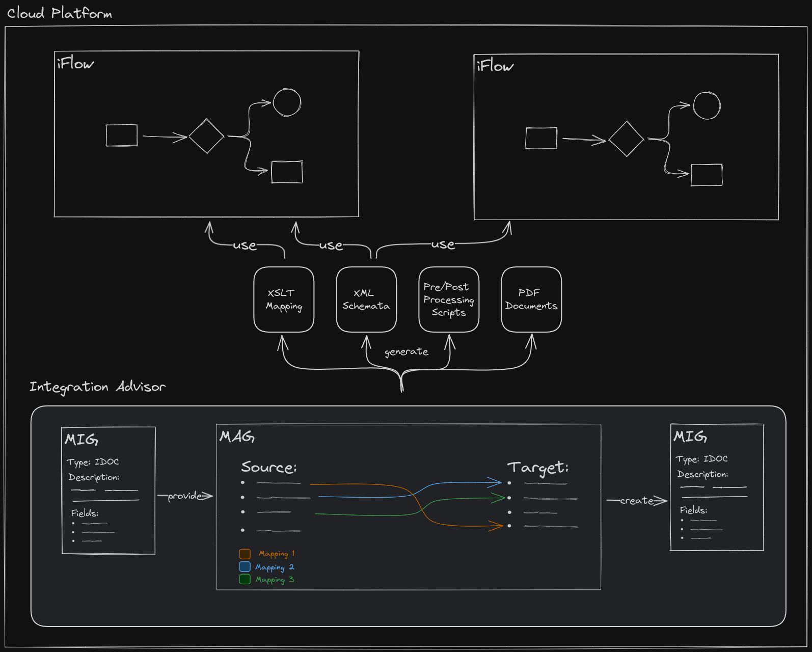Viewport: 812px width, 652px height.
Task: Select the "Target:" heading in MAG
Action: [537, 468]
